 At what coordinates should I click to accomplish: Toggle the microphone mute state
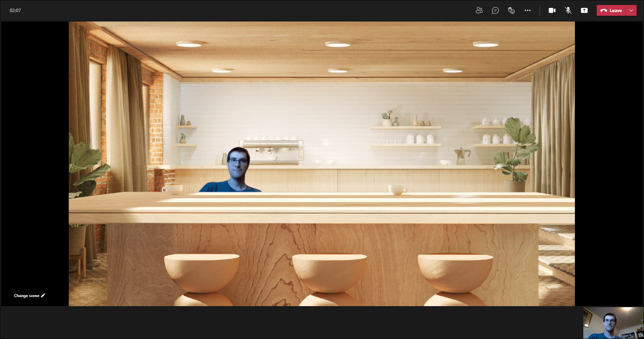568,10
